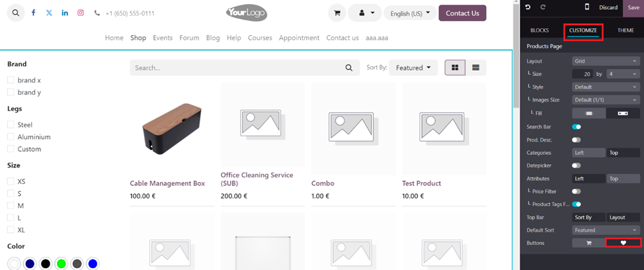
Task: Check the brand y filter
Action: 11,92
